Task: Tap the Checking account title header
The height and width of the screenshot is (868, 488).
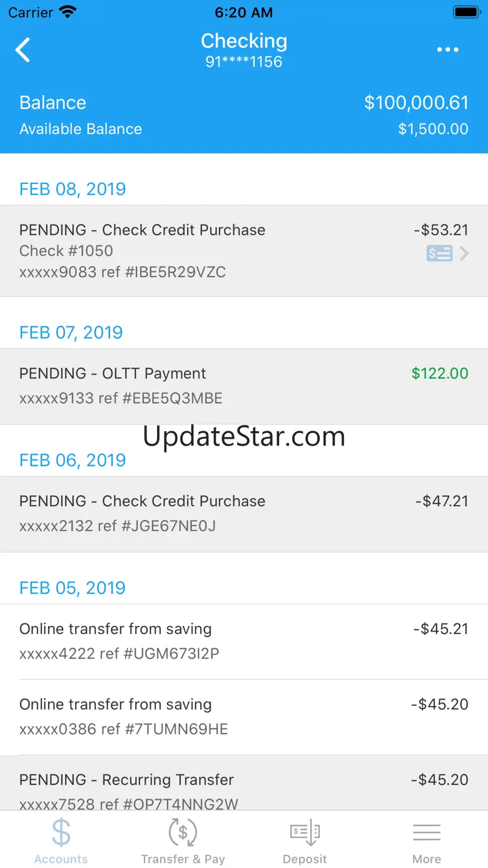Action: 244,41
